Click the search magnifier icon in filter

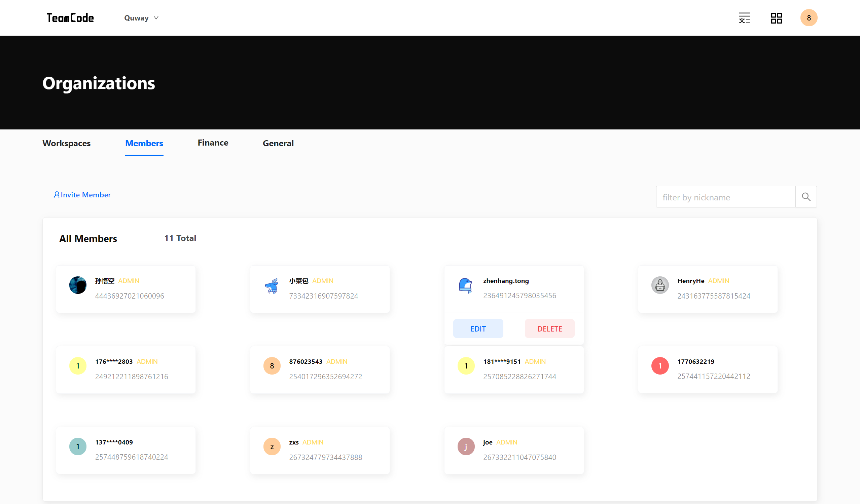[807, 197]
